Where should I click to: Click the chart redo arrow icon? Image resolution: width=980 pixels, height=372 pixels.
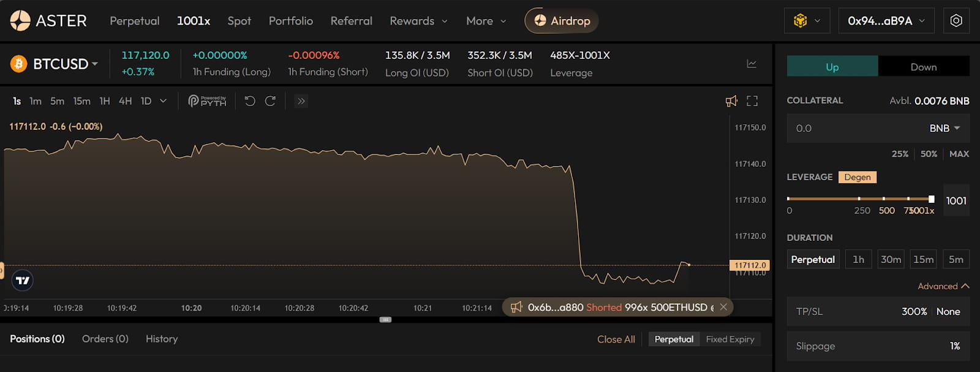click(x=270, y=101)
